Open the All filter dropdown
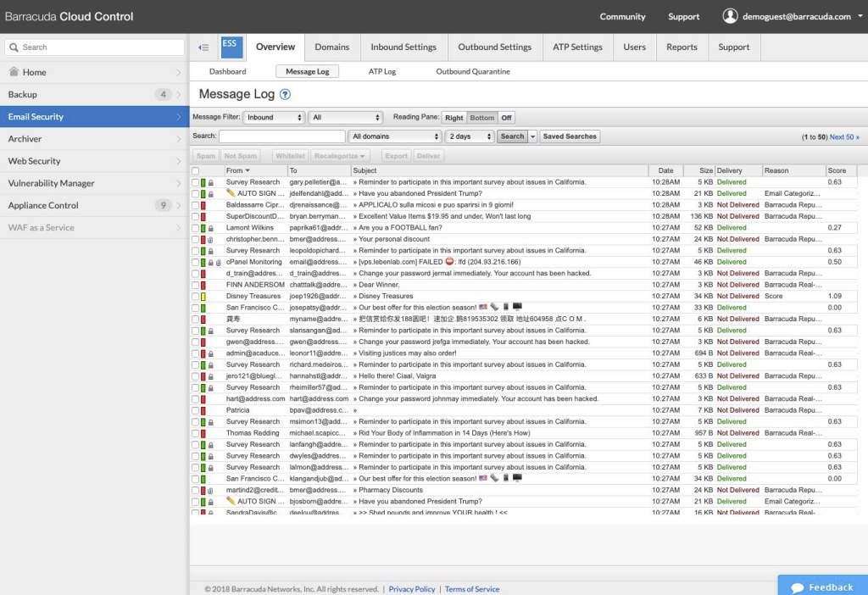This screenshot has height=595, width=868. pos(346,117)
